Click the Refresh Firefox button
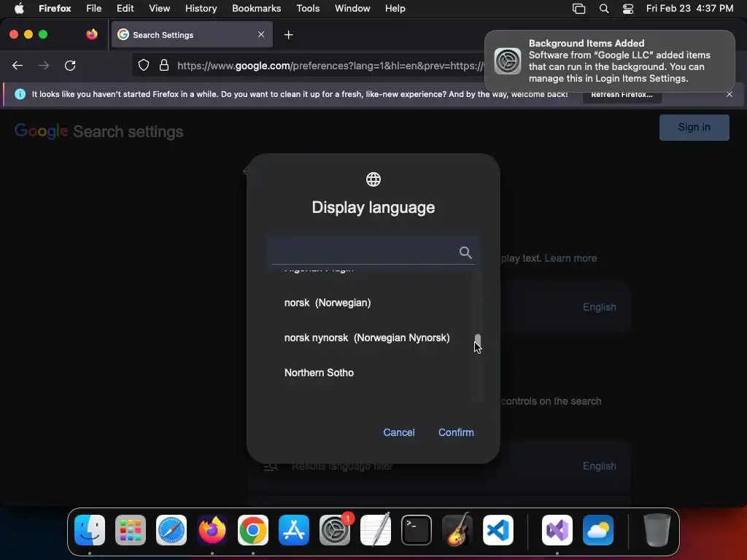 tap(622, 94)
